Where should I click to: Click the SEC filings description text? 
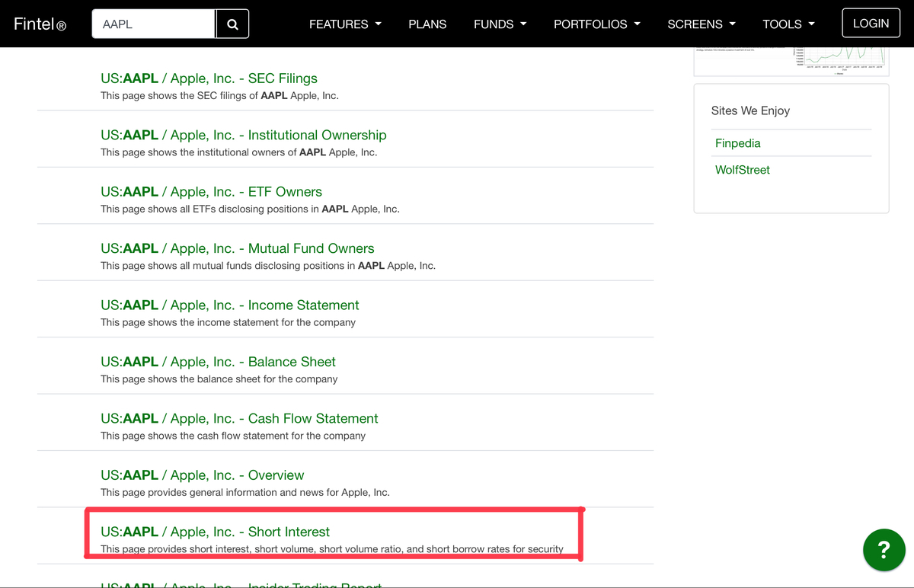[219, 96]
